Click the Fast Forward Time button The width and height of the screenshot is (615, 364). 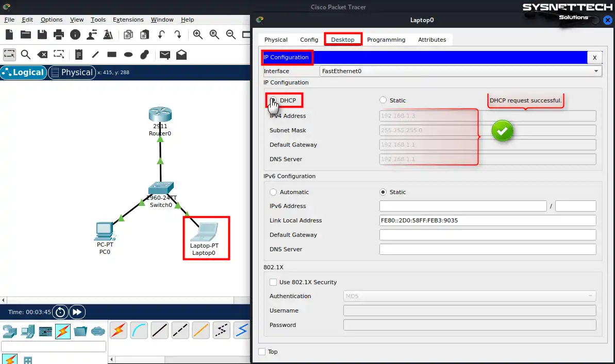pos(77,312)
